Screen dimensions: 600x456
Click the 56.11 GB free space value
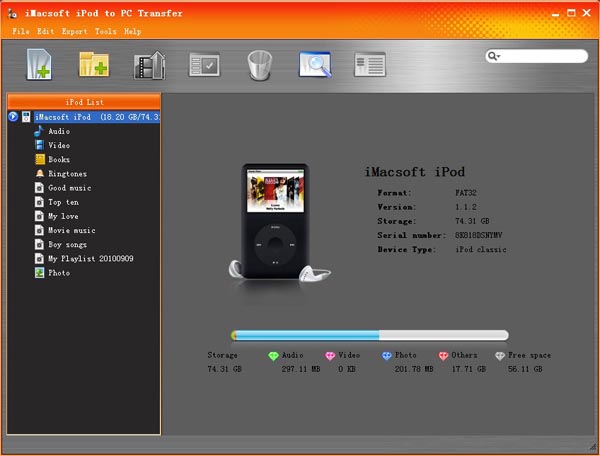pos(525,369)
